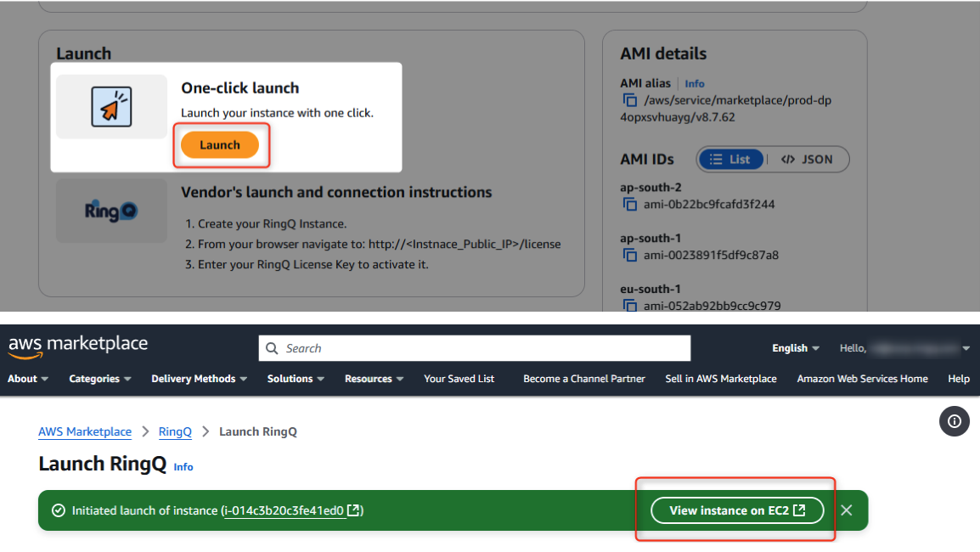Click the RingQ vendor logo
Image resolution: width=980 pixels, height=552 pixels.
[x=110, y=210]
